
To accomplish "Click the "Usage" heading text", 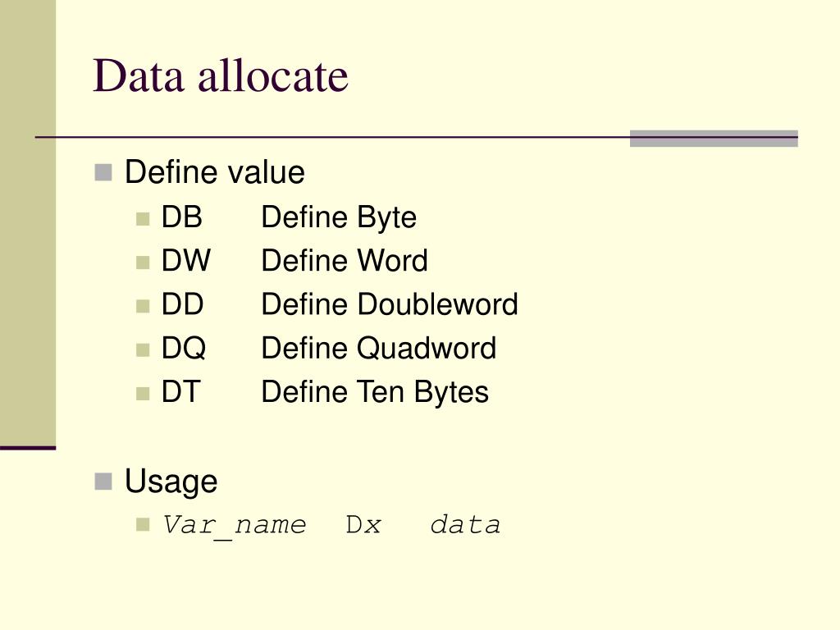I will pos(171,482).
